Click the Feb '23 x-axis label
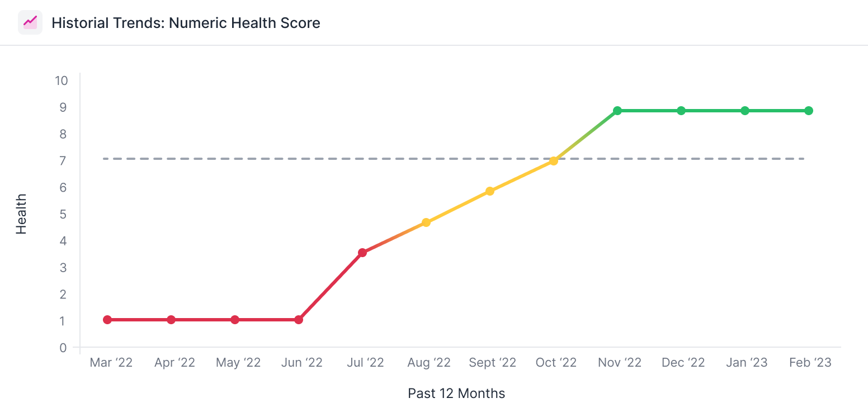This screenshot has width=868, height=417. click(810, 363)
